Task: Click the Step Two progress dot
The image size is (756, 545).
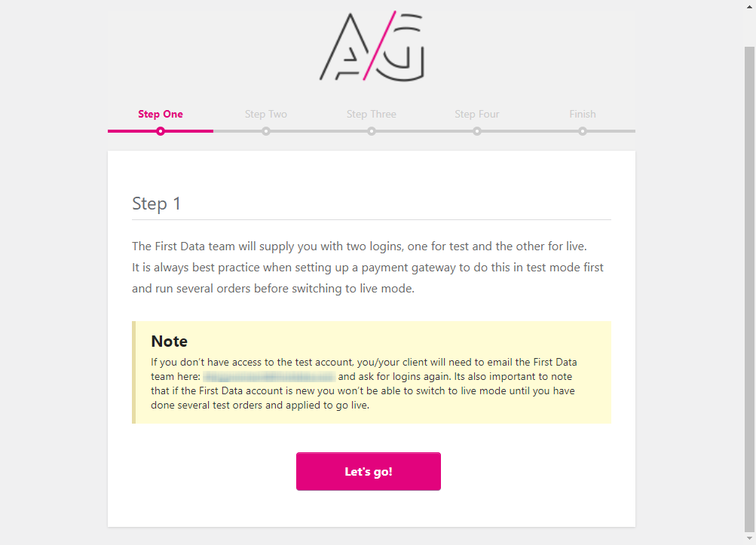Action: click(x=266, y=131)
